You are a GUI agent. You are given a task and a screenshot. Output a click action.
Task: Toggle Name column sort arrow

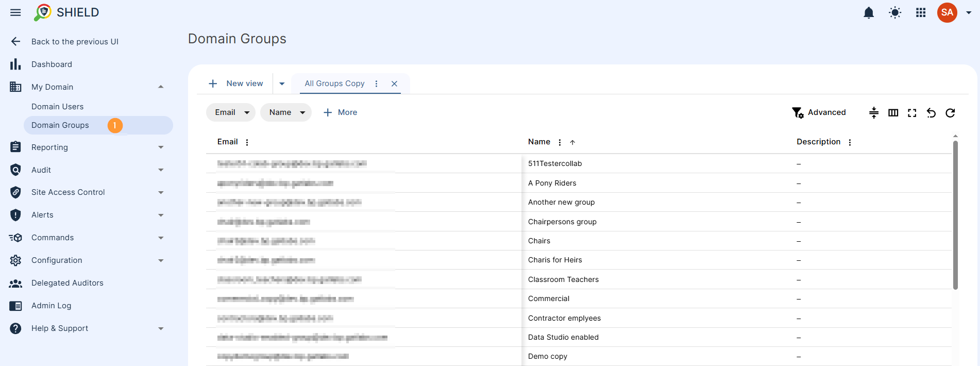pyautogui.click(x=572, y=142)
